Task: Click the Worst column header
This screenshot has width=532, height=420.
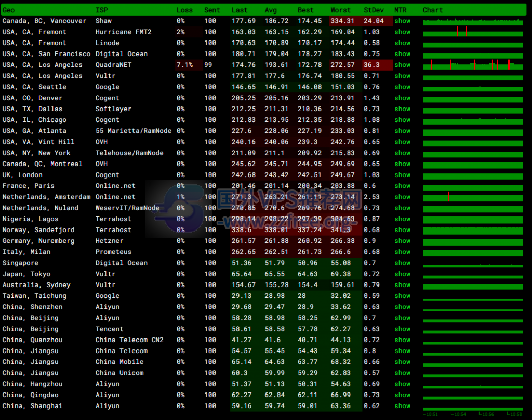Action: pos(341,10)
